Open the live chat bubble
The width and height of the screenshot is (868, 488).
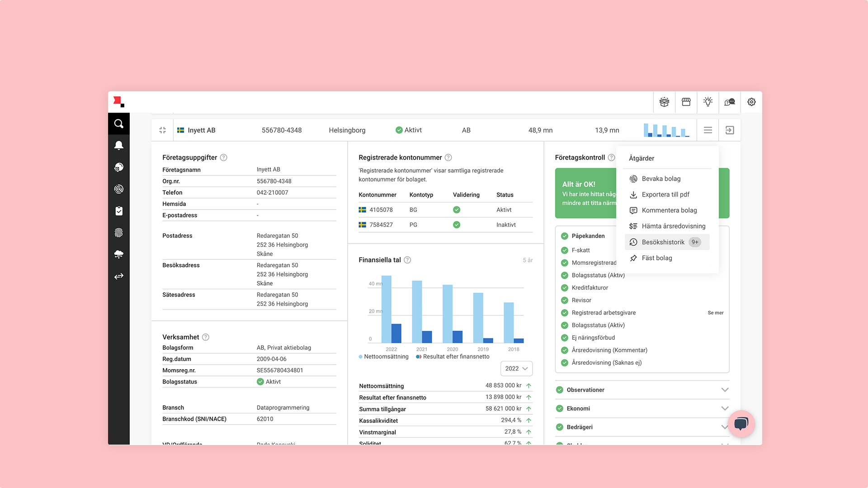pyautogui.click(x=741, y=424)
